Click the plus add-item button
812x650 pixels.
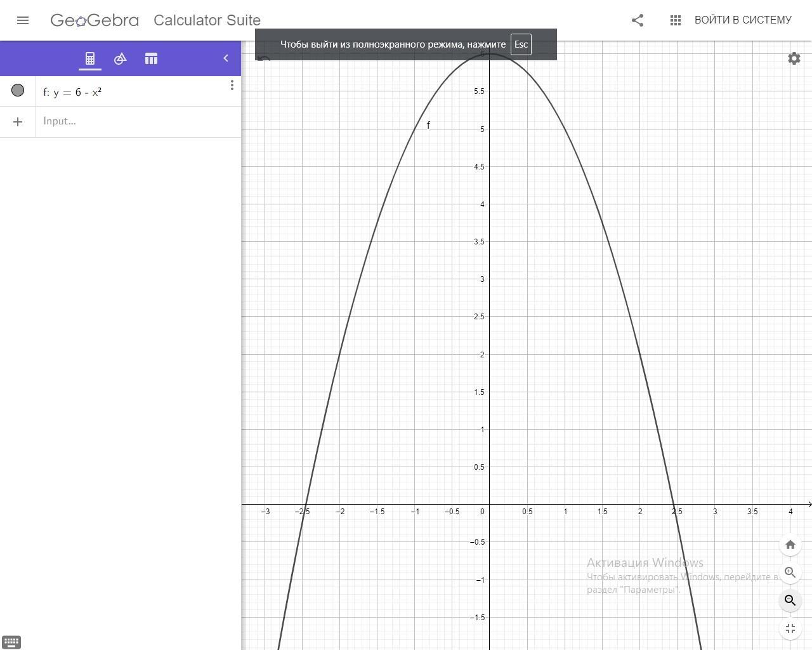(x=18, y=122)
